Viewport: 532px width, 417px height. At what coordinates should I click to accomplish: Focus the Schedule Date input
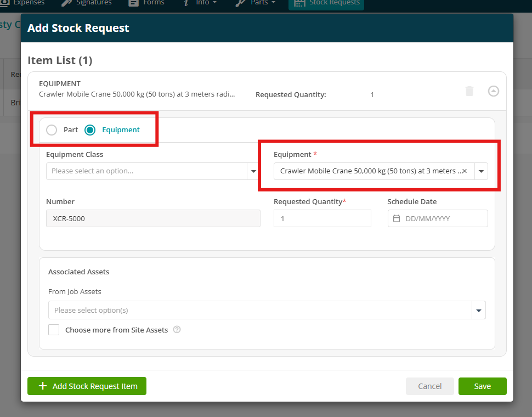438,218
